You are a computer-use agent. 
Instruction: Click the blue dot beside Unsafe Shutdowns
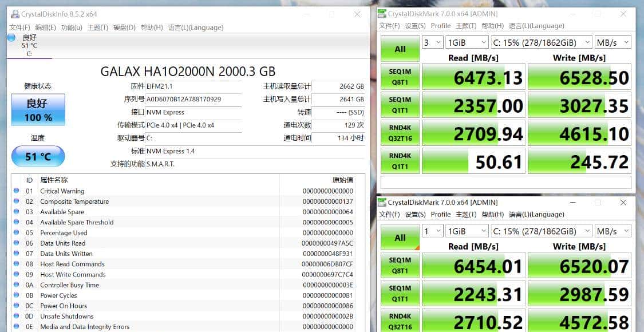point(17,316)
